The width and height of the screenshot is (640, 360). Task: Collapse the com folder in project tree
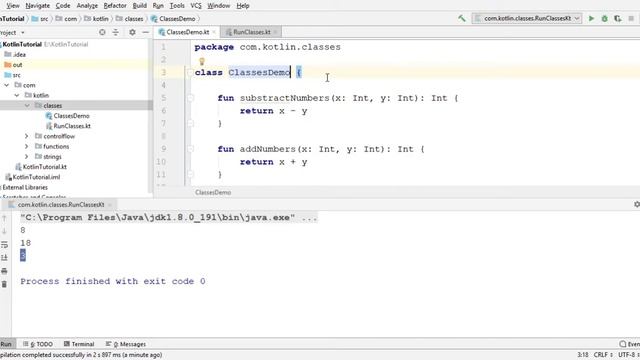coord(7,85)
